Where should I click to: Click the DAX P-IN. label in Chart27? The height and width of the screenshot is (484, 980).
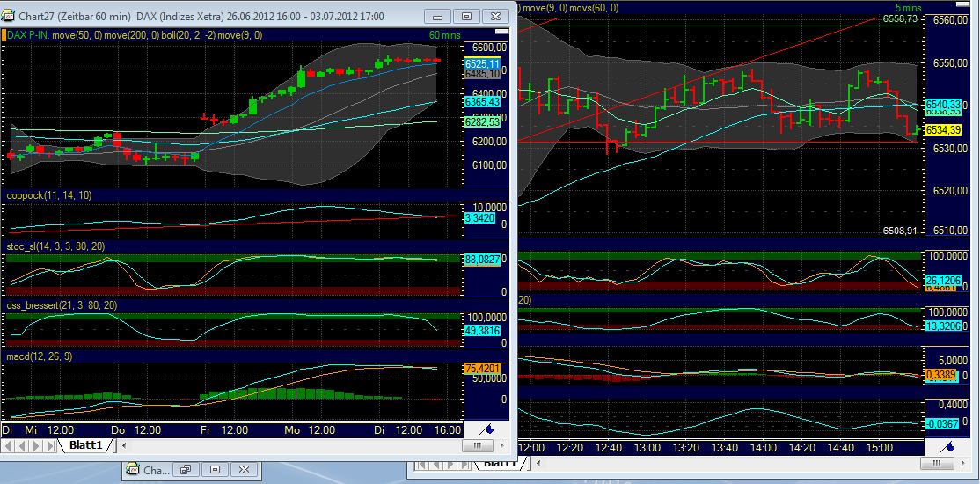[x=27, y=36]
